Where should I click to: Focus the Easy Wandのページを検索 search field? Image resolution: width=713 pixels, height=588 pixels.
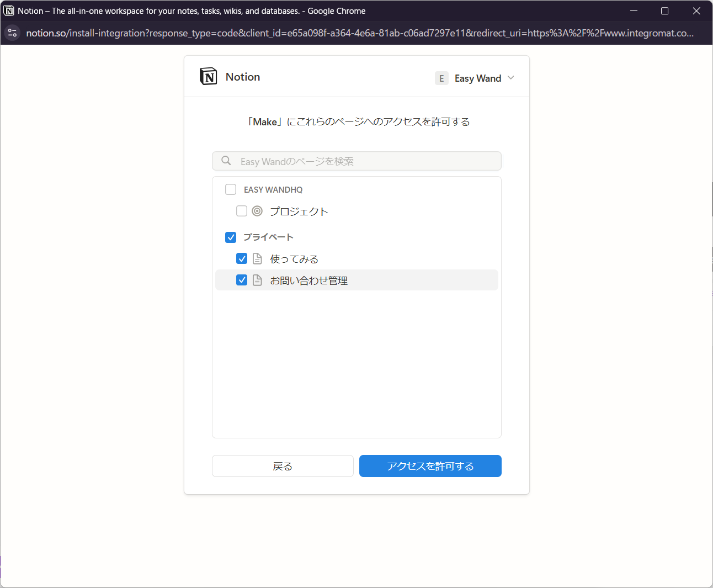click(357, 161)
